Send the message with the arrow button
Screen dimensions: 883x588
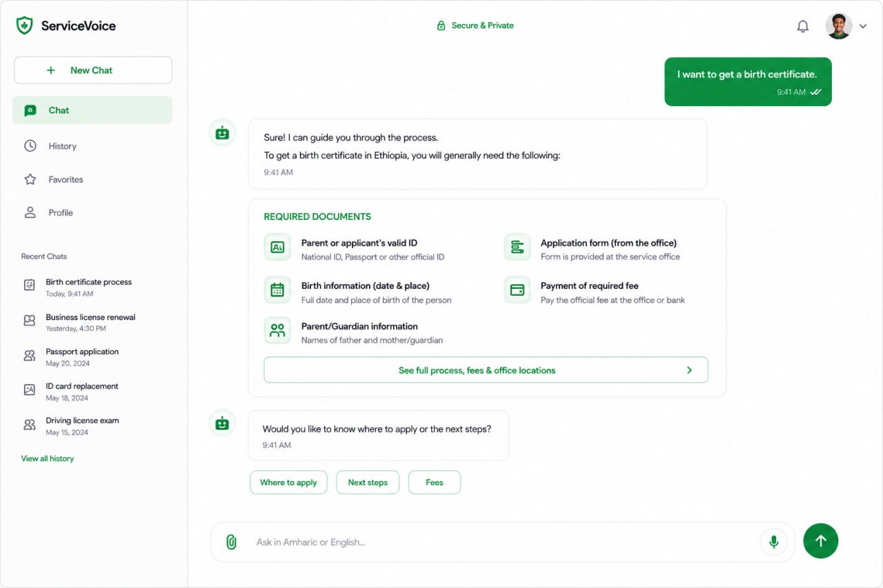[x=821, y=541]
